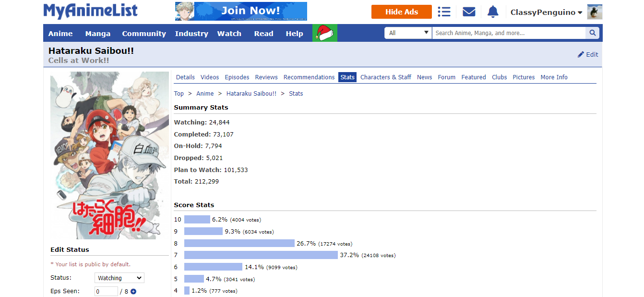The height and width of the screenshot is (297, 644).
Task: Open the All search category dropdown
Action: point(408,33)
